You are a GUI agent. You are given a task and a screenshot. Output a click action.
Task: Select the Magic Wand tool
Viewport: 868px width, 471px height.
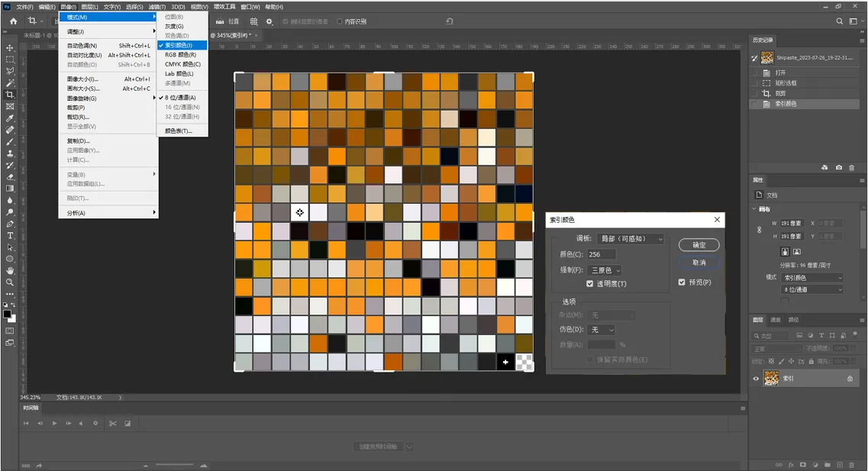tap(10, 82)
